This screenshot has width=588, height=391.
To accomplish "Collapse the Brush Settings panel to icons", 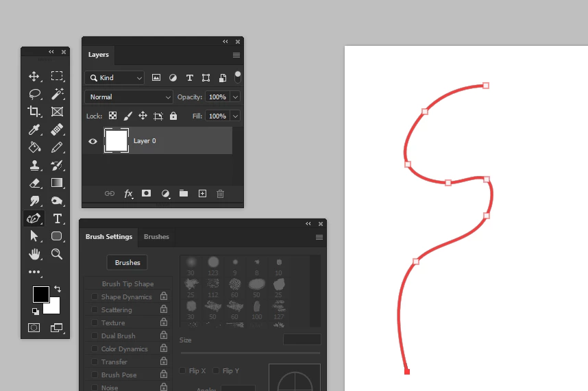I will (308, 224).
